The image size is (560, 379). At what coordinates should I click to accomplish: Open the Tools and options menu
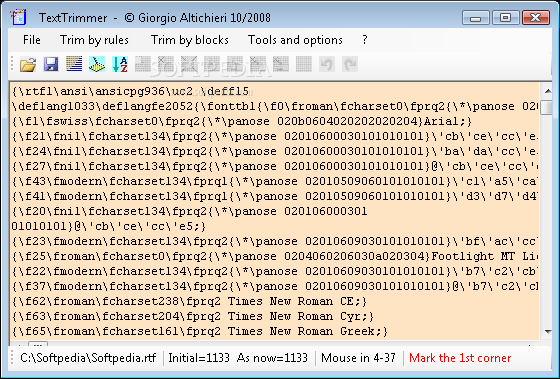click(295, 40)
